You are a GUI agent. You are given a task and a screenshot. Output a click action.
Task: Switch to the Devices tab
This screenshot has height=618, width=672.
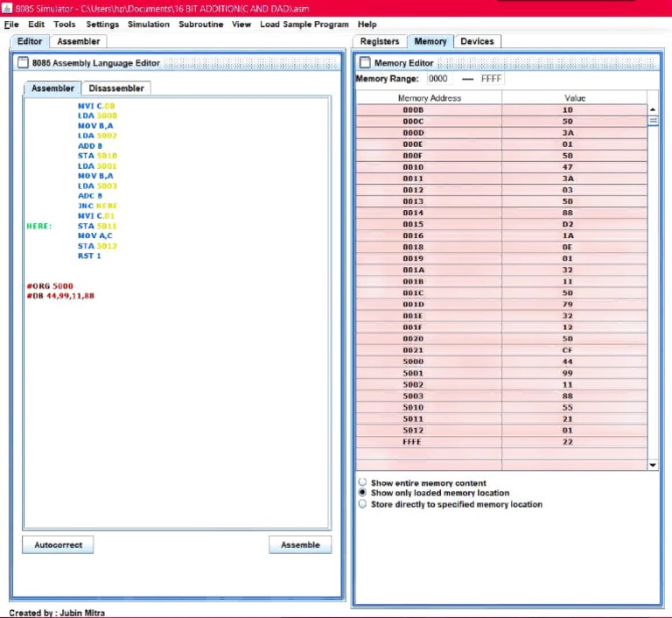(x=477, y=41)
